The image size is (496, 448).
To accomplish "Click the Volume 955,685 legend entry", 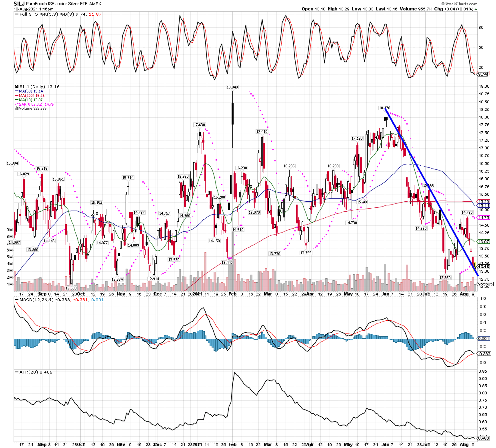I will coord(33,108).
